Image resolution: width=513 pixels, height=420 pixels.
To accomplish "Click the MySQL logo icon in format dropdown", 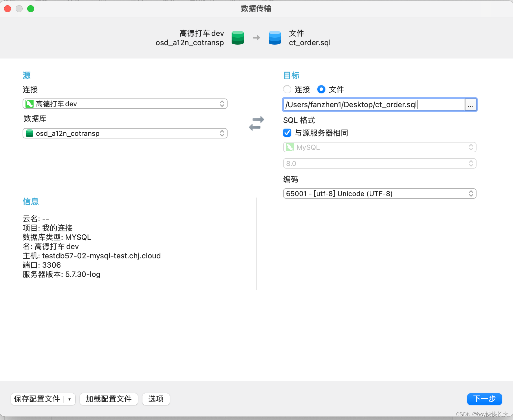I will point(290,147).
